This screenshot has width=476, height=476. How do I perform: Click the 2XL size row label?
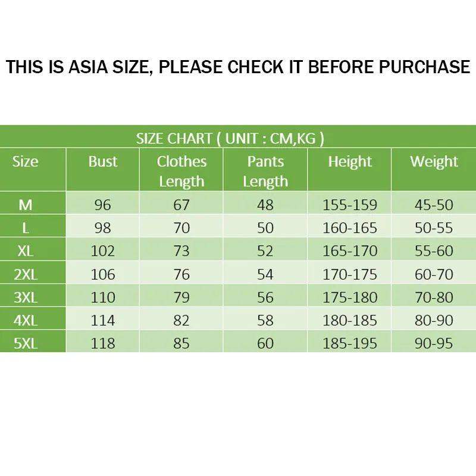point(26,274)
